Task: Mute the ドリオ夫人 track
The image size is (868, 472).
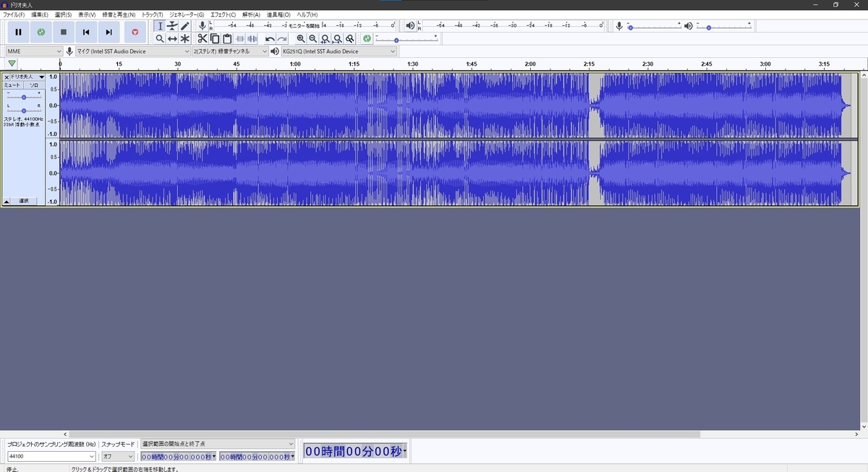Action: tap(13, 85)
